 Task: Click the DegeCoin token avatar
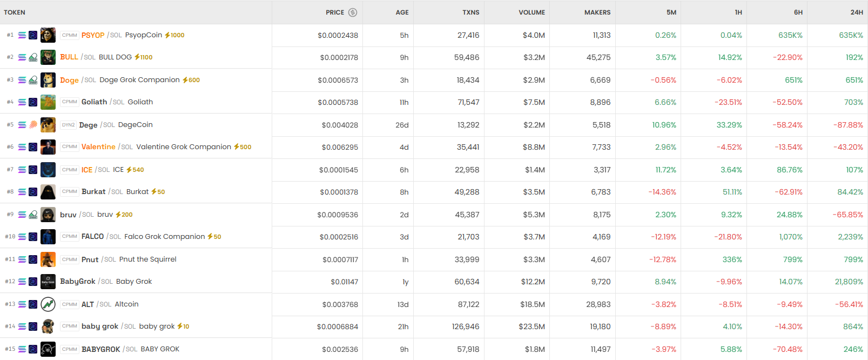(x=48, y=125)
